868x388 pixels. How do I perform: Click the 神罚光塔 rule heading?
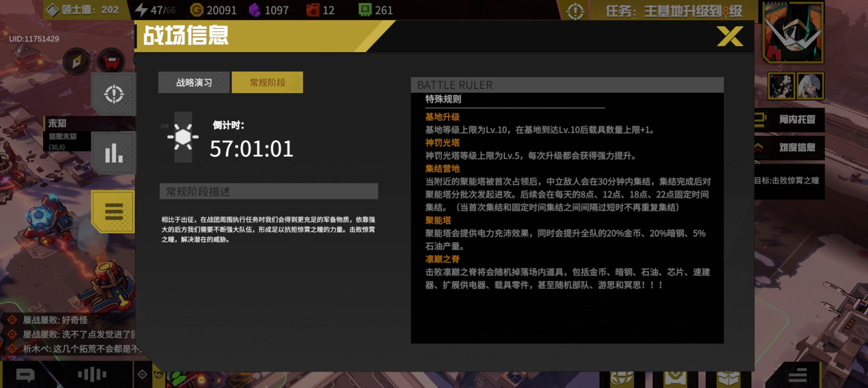tap(442, 143)
